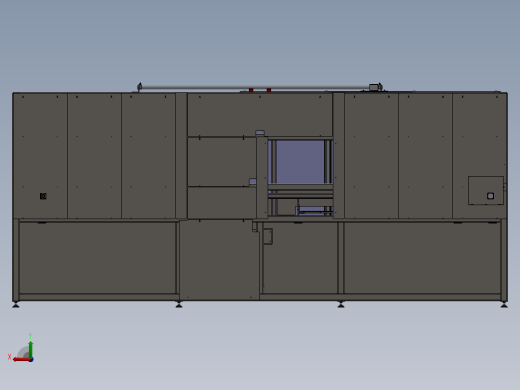The width and height of the screenshot is (520, 390).
Task: Select the small square button on the right access panel
Action: tap(490, 196)
